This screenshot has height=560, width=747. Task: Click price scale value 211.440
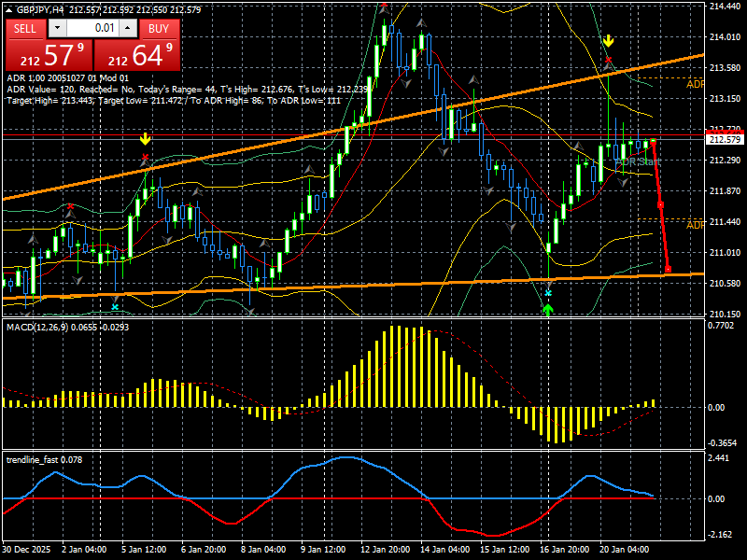point(725,222)
